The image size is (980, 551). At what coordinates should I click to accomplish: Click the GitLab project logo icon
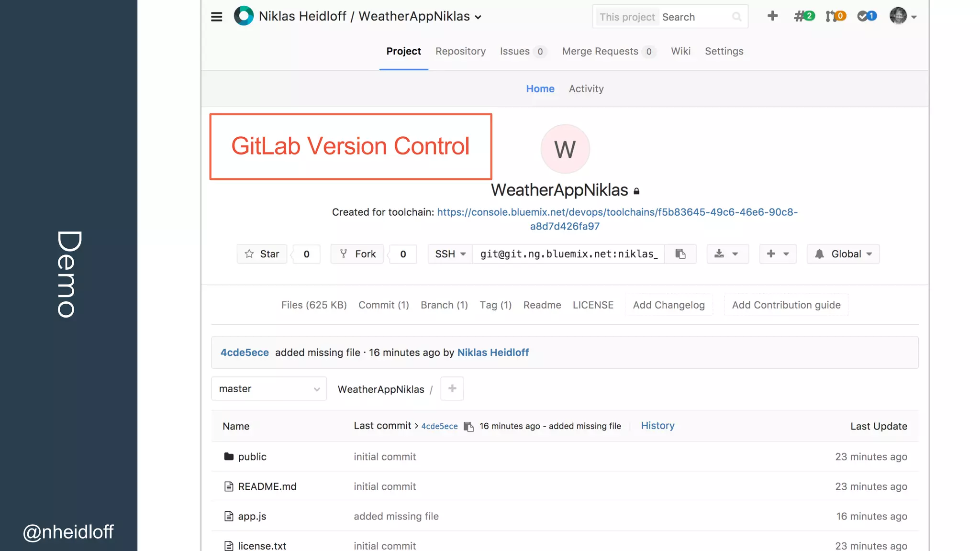pyautogui.click(x=244, y=16)
